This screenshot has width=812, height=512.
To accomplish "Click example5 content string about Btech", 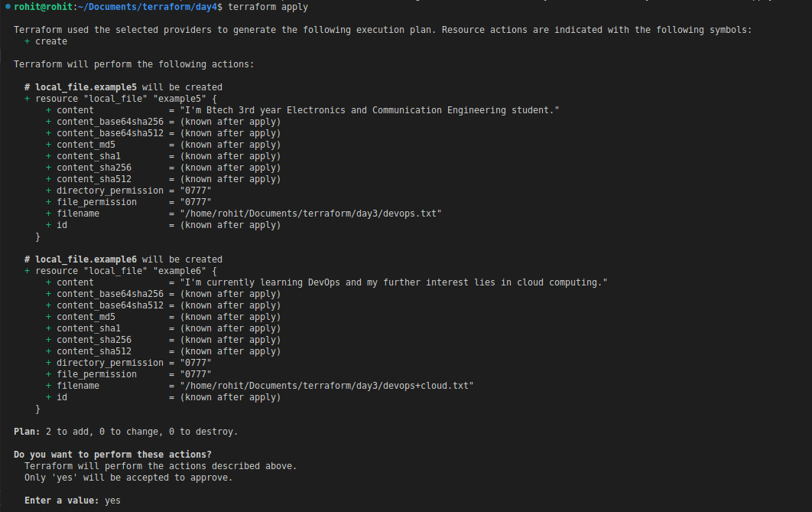I will pos(369,110).
